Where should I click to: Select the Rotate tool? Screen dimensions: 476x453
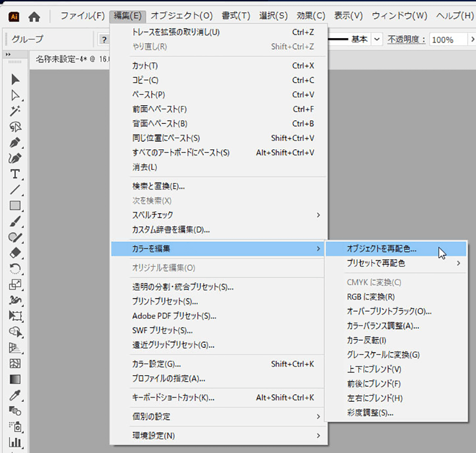tap(15, 268)
